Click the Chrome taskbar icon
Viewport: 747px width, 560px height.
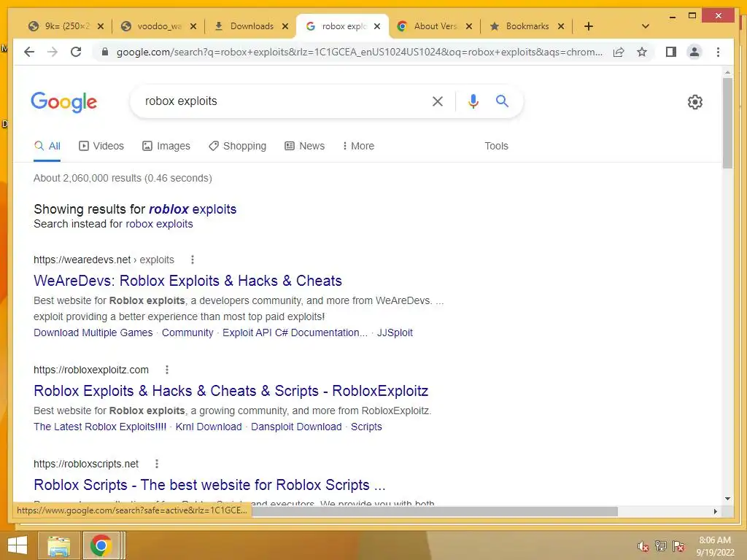click(x=101, y=545)
